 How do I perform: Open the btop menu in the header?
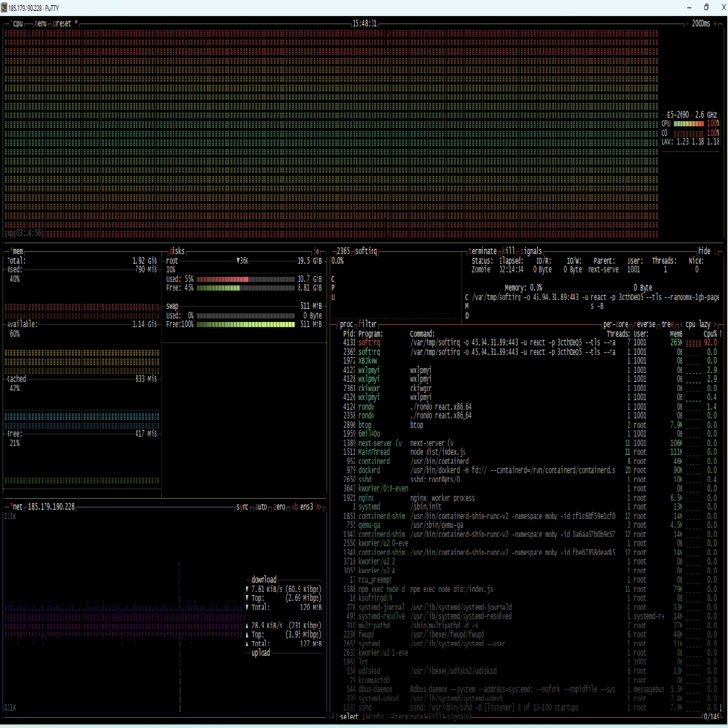click(x=41, y=23)
